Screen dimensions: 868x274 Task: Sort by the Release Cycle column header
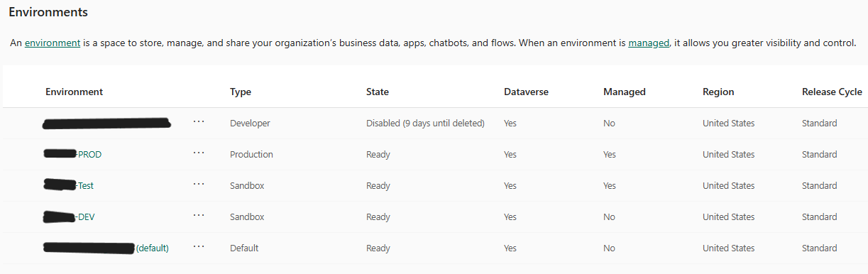tap(832, 92)
